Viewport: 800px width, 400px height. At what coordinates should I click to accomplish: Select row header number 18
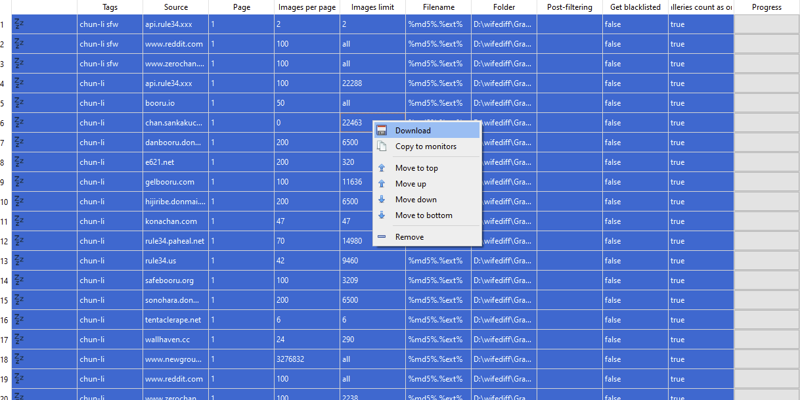coord(5,359)
